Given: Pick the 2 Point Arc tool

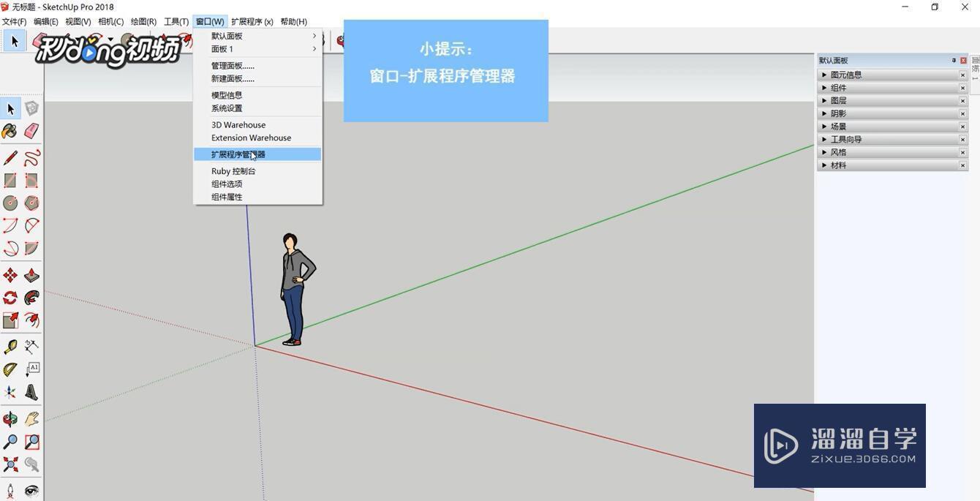Looking at the screenshot, I should tap(31, 225).
